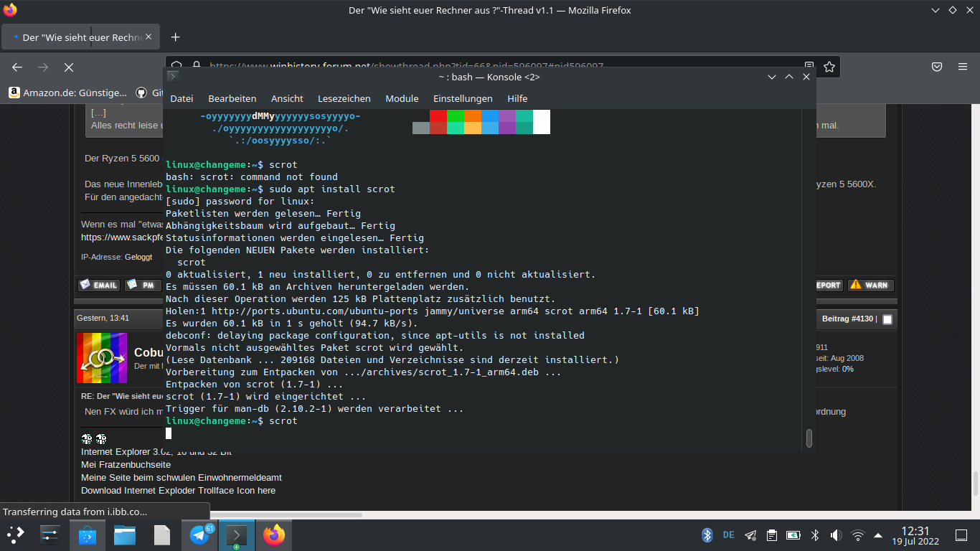
Task: Open Firefox hamburger application menu
Action: pyautogui.click(x=963, y=67)
